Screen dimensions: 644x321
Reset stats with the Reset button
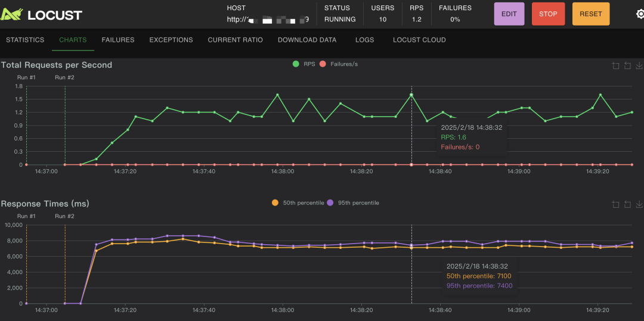[x=590, y=14]
